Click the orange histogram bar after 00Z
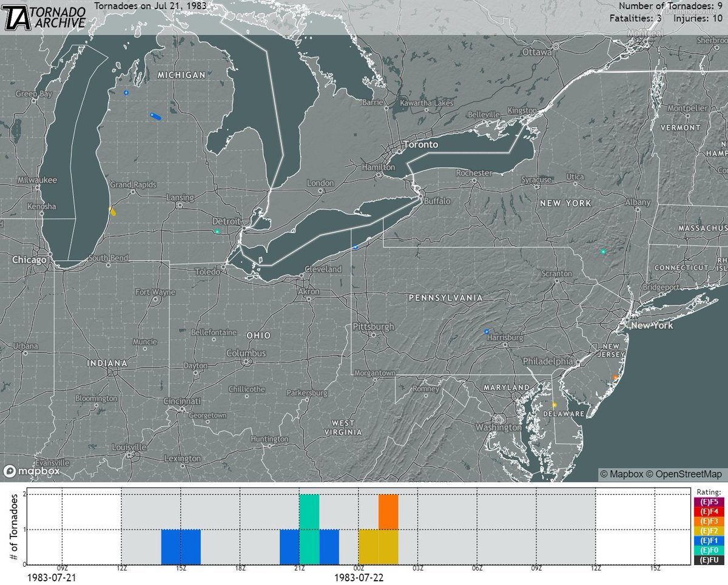This screenshot has width=728, height=585. point(388,512)
